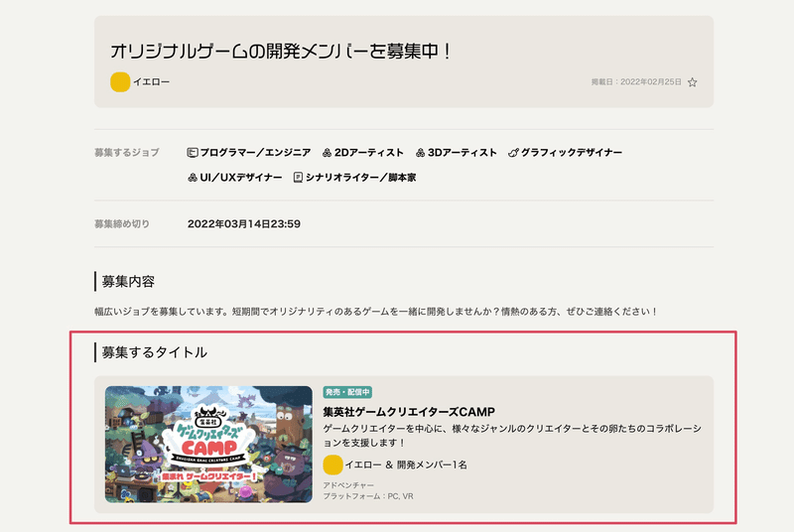Screen dimensions: 794x532
Task: Click the 募集締め切り row label
Action: pyautogui.click(x=122, y=223)
